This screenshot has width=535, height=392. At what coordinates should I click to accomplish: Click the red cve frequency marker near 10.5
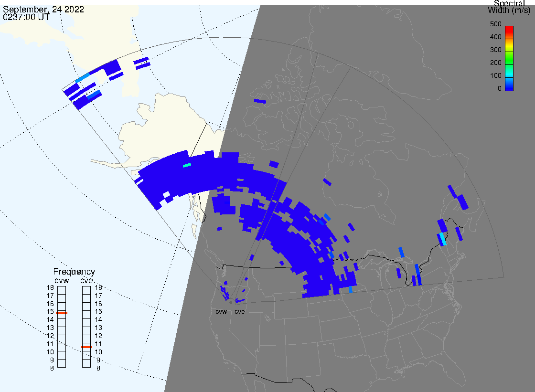pos(86,347)
